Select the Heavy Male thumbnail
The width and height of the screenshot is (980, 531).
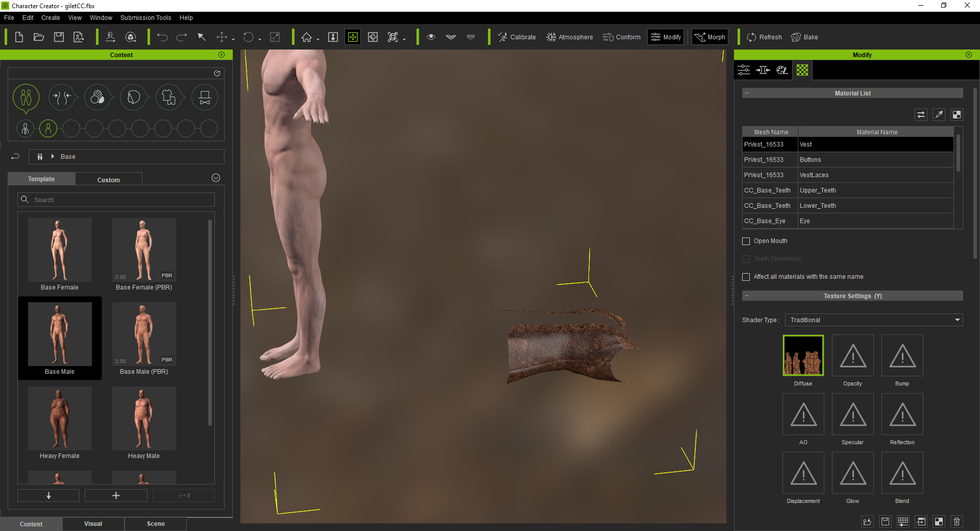(144, 419)
